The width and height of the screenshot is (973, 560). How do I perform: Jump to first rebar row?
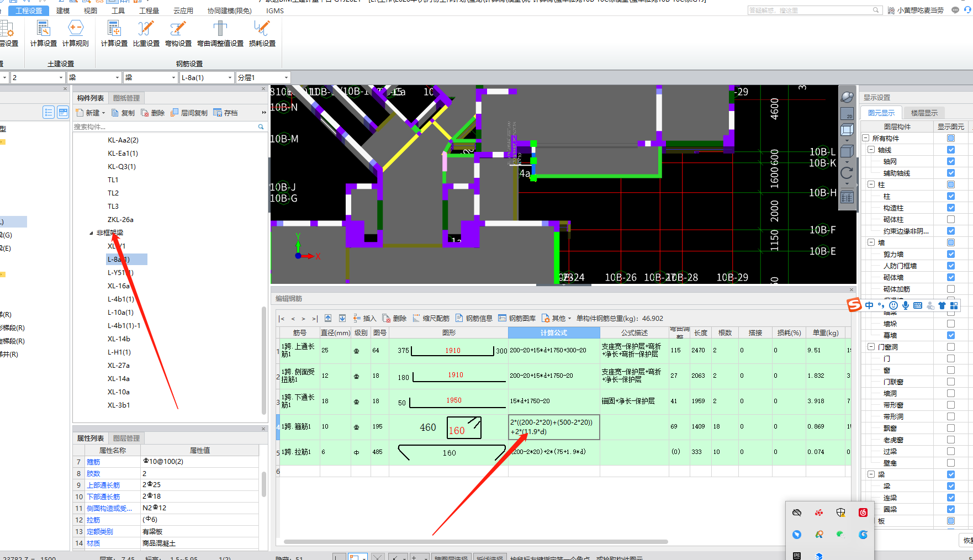282,319
